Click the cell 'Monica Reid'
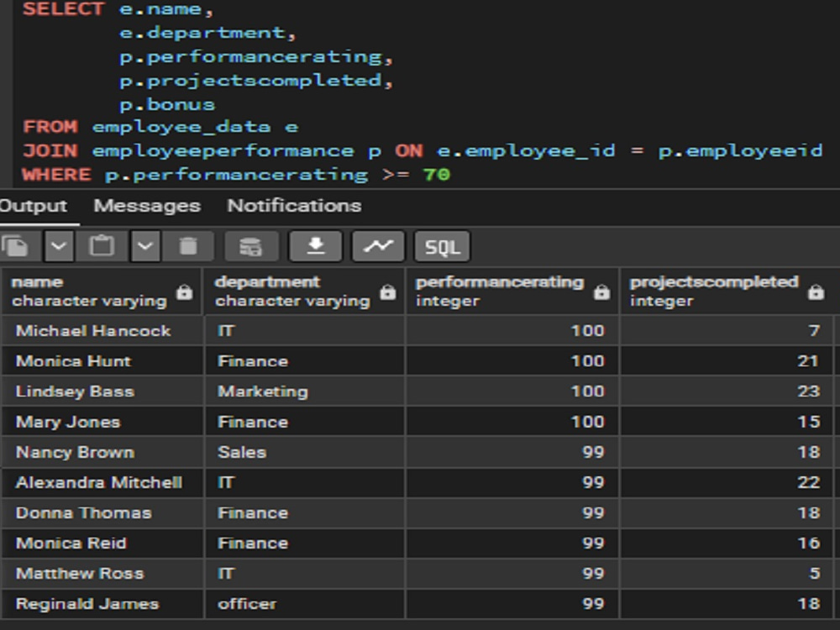Screen dimensions: 840x630 point(102,543)
